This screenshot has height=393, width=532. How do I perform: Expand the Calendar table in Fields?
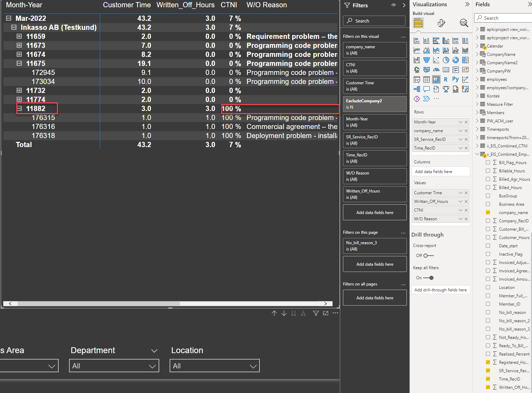477,46
